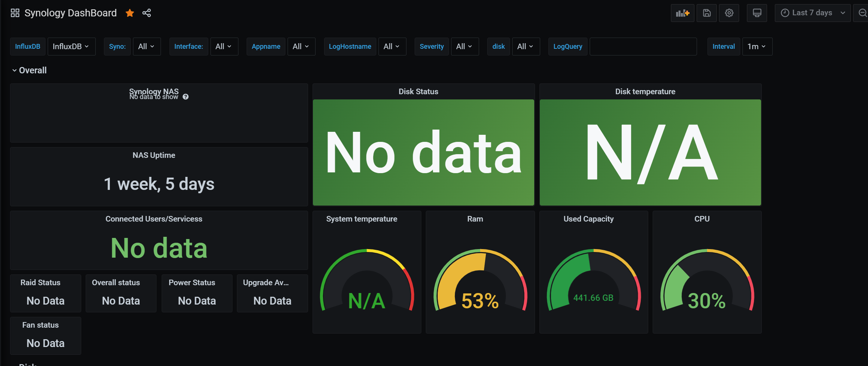The image size is (868, 366).
Task: Open the NAS Uptime panel title menu
Action: coord(154,155)
